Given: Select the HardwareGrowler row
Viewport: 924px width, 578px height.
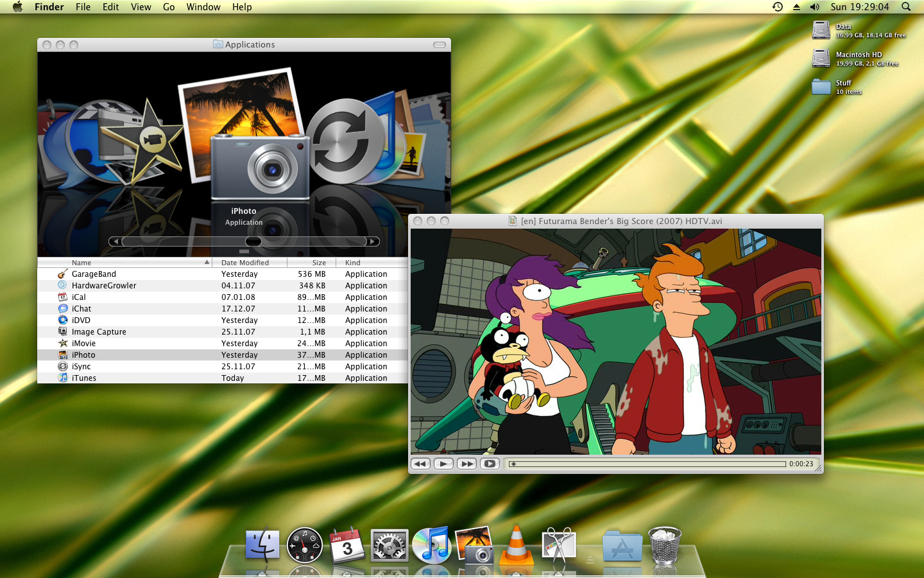Looking at the screenshot, I should click(223, 286).
